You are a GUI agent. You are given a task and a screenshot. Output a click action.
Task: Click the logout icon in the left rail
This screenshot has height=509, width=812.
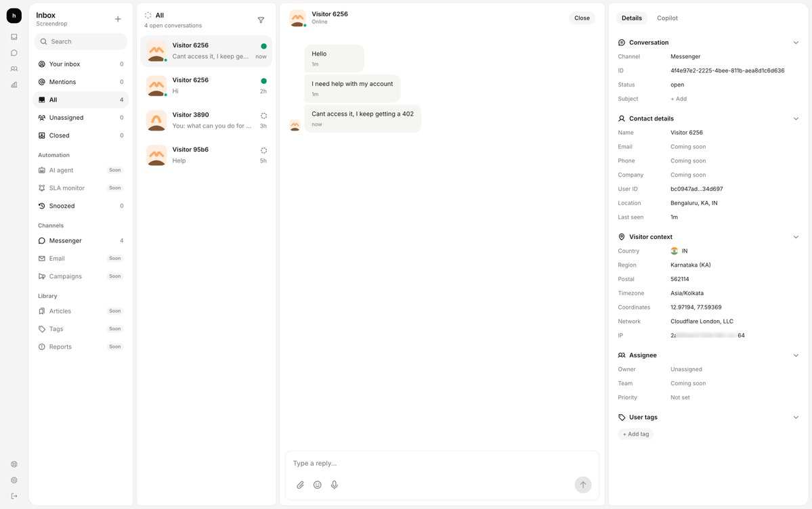(x=14, y=496)
